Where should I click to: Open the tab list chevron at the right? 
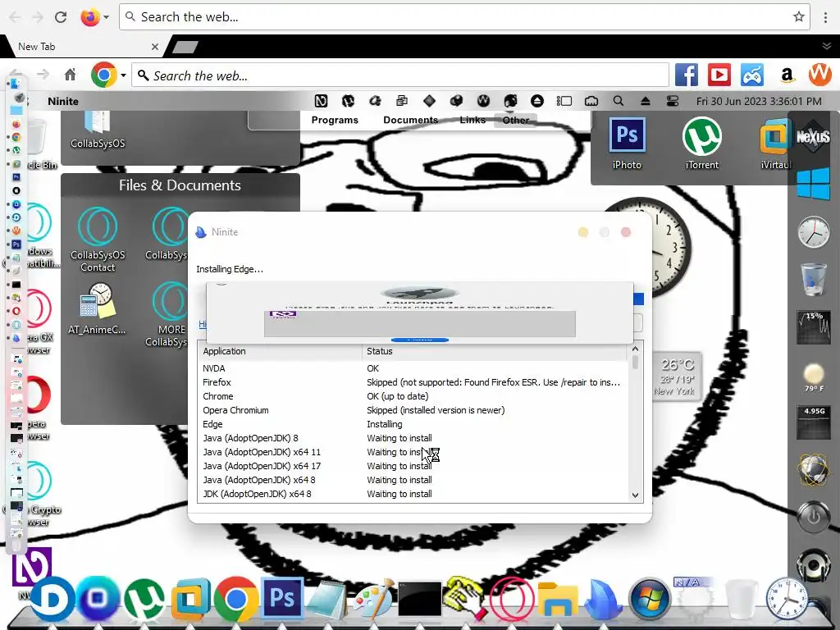click(827, 46)
